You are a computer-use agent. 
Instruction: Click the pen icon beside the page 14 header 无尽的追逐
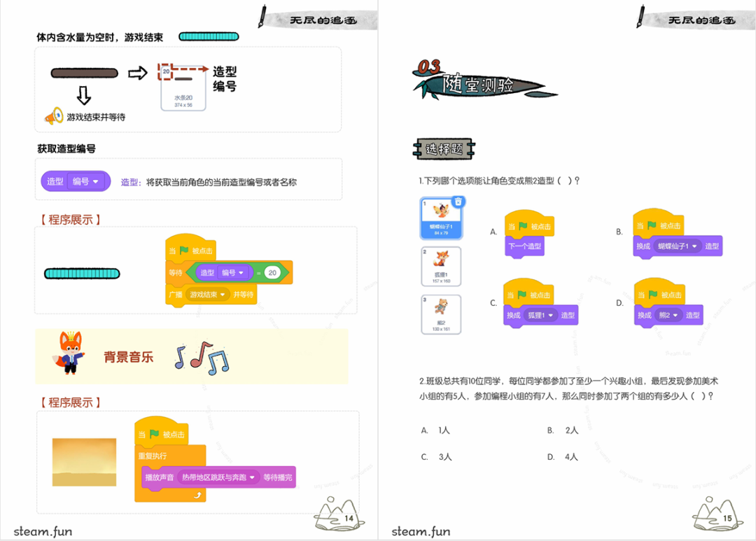click(x=262, y=16)
